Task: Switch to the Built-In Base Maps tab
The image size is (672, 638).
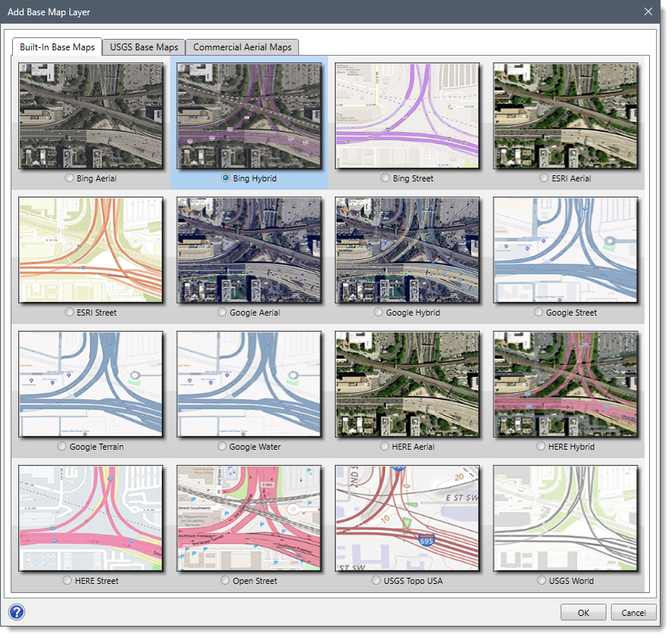Action: [57, 46]
